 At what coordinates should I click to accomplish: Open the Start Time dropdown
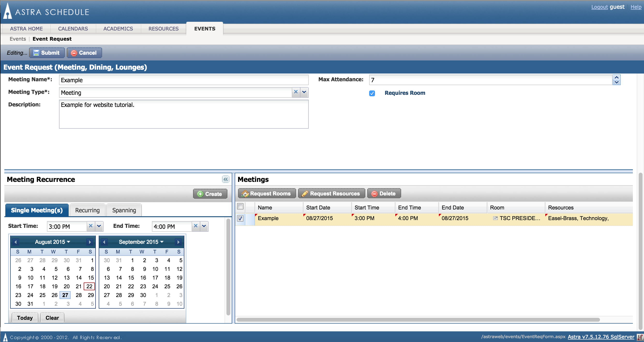click(x=99, y=226)
